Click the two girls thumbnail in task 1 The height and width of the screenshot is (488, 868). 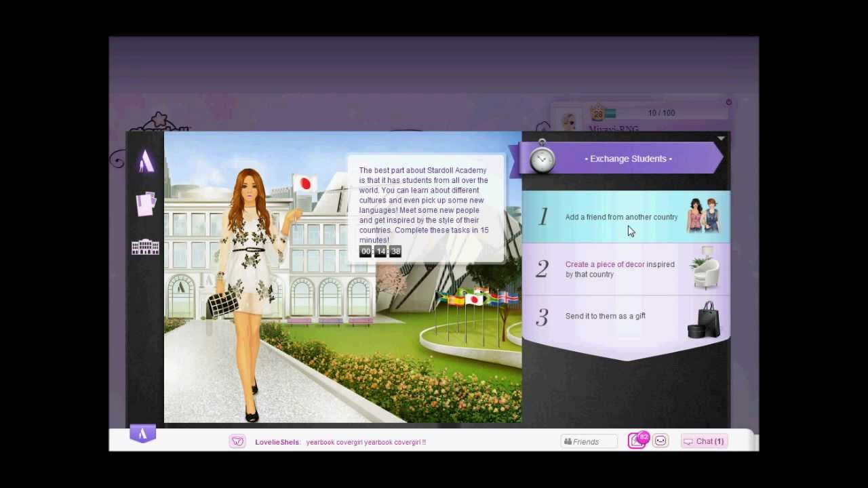point(703,216)
